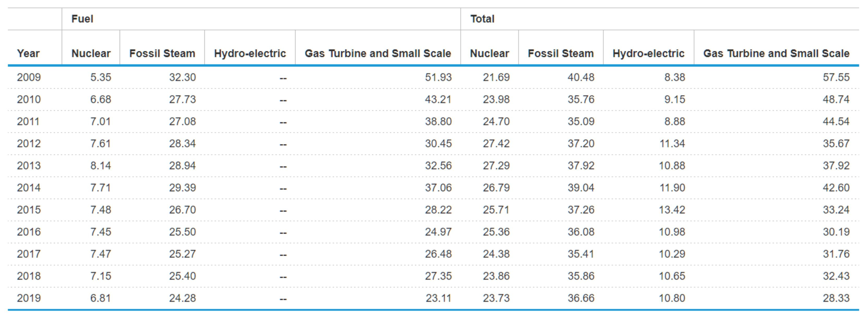Select the 28.33 cell in 2019 row

click(x=836, y=298)
